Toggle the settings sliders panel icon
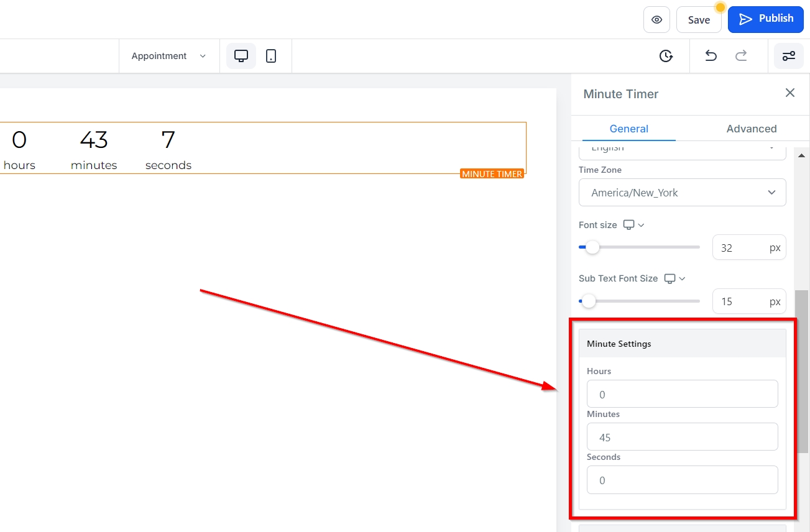The width and height of the screenshot is (810, 532). tap(788, 56)
